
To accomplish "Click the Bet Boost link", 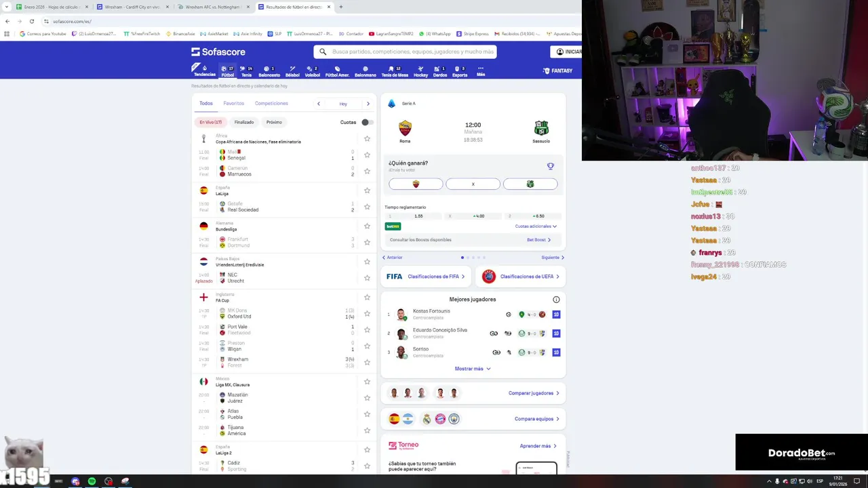I will (x=538, y=240).
